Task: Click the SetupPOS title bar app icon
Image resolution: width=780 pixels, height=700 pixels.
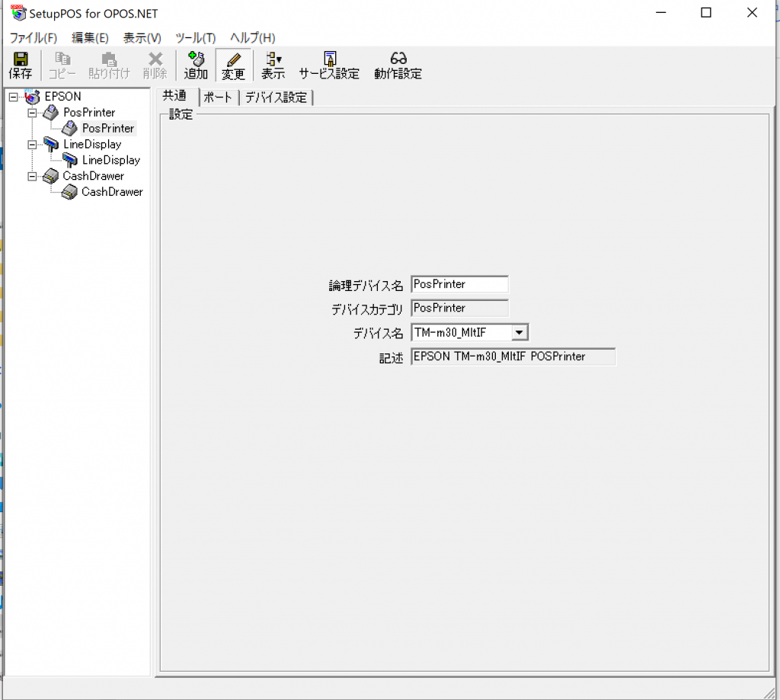Action: (18, 13)
